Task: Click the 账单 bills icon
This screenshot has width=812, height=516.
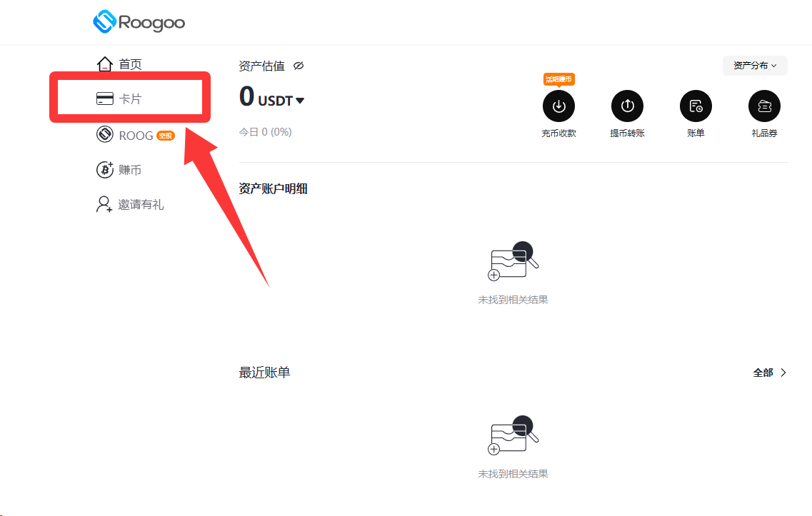Action: [x=696, y=106]
